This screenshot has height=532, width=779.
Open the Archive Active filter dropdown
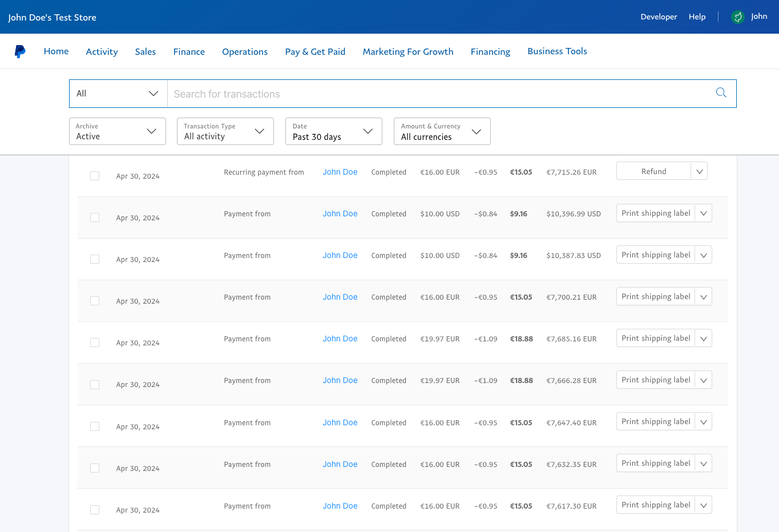tap(118, 131)
